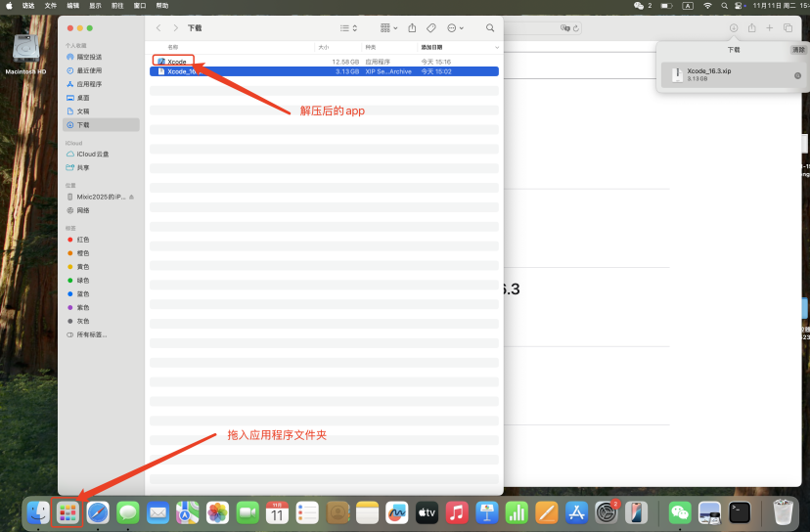This screenshot has height=532, width=810.
Task: Open the Mail app in Dock
Action: (x=157, y=512)
